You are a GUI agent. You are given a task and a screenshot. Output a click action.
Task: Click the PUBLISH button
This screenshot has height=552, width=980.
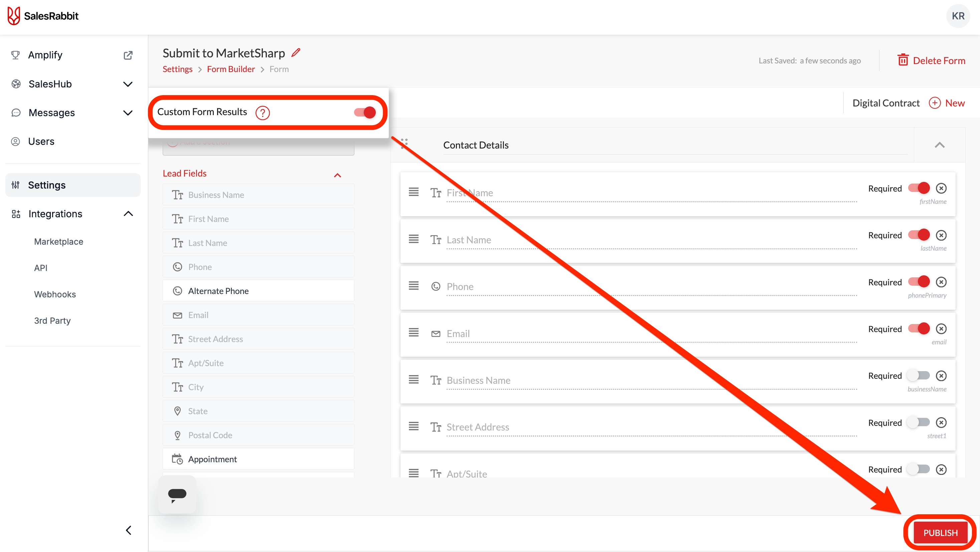coord(940,532)
